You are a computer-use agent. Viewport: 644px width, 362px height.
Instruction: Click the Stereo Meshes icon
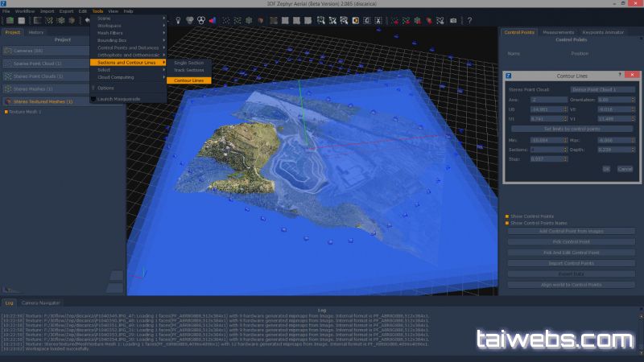click(7, 88)
